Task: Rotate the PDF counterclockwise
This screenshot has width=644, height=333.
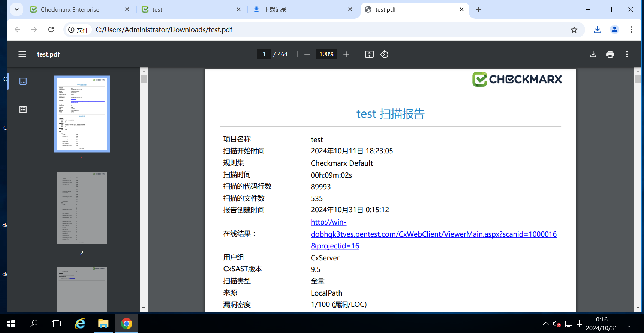Action: point(384,54)
